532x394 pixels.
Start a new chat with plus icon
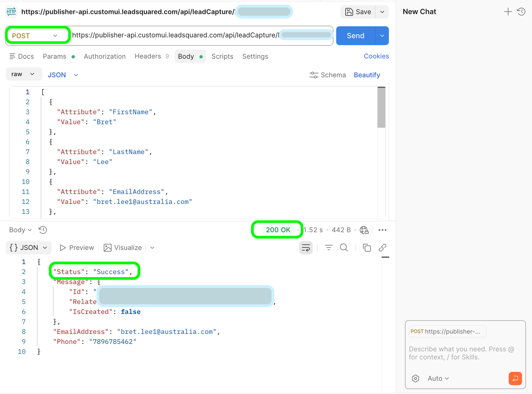(x=508, y=12)
